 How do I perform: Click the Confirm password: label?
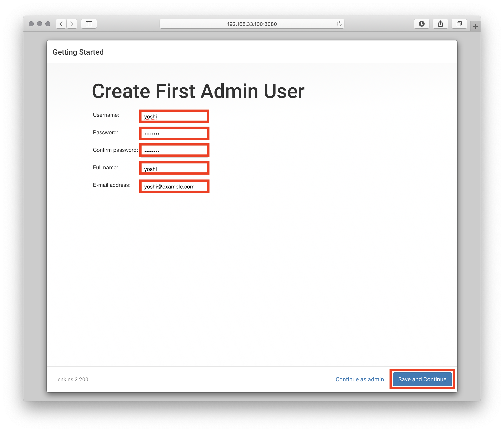pos(115,150)
